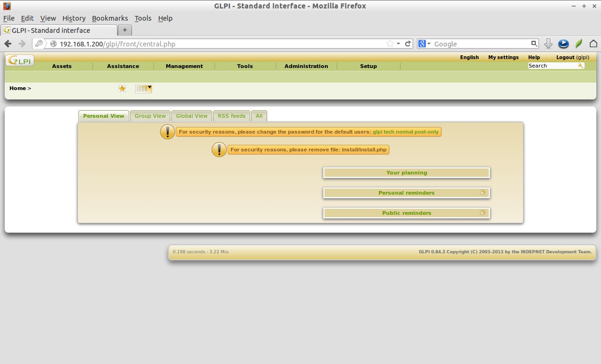Open the Administration menu
Viewport: 601px width, 364px height.
[x=306, y=66]
